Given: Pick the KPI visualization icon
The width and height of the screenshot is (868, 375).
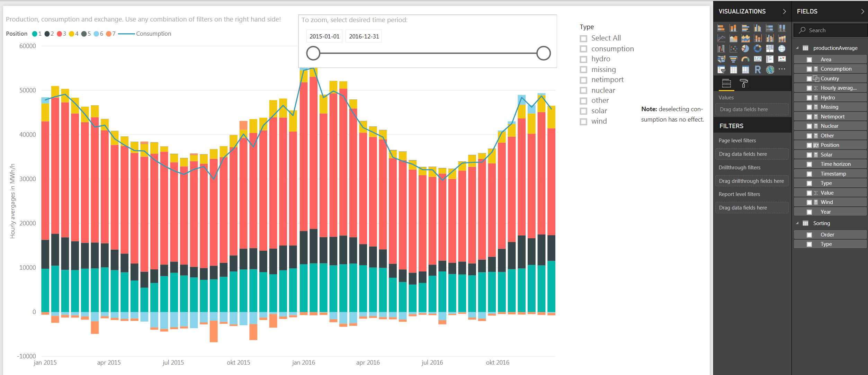Looking at the screenshot, I should pos(782,59).
